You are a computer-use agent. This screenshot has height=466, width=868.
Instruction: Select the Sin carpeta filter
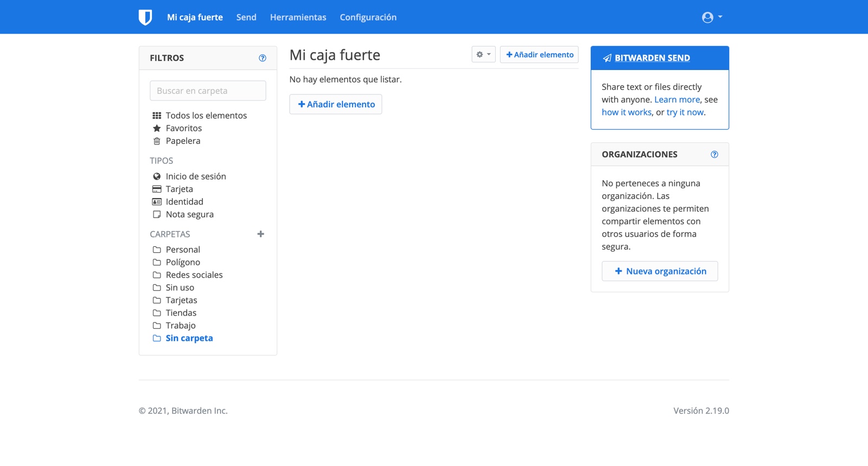pos(189,338)
